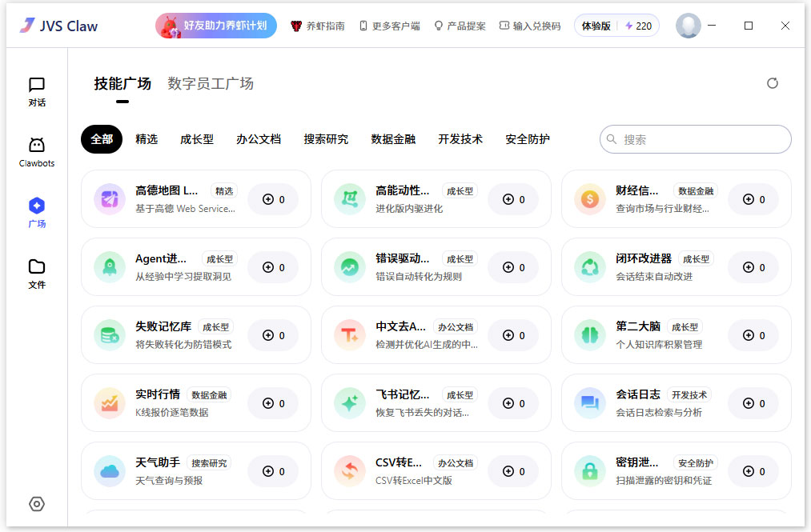Navigate to 广场 via sidebar icon
Viewport: 811px width, 532px height.
point(36,210)
